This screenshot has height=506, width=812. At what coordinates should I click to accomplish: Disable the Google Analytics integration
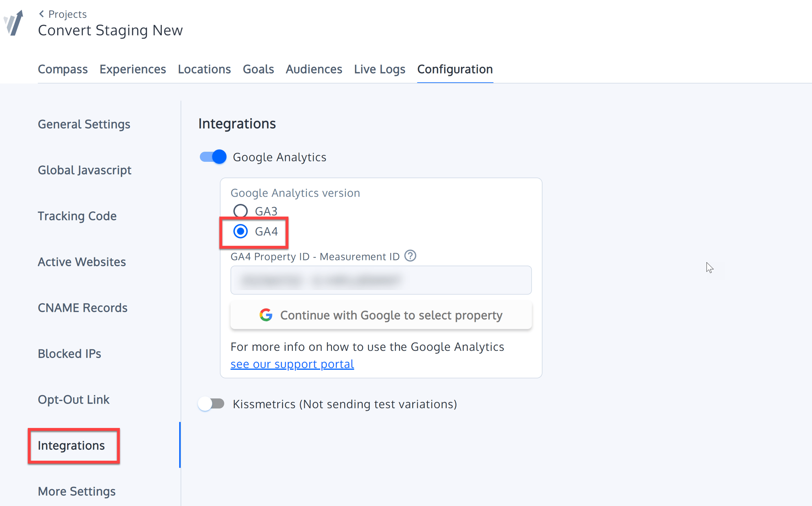coord(212,156)
